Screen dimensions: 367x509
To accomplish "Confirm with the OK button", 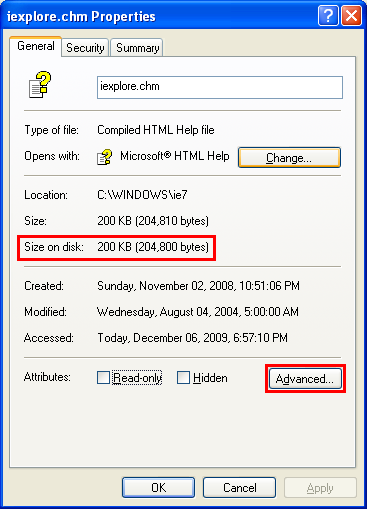I will point(158,488).
